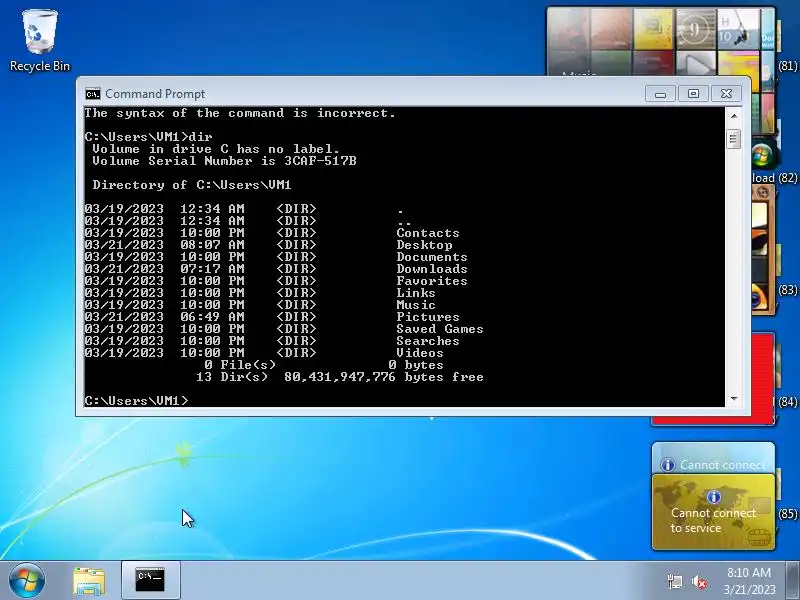
Task: Click the Downloads directory entry
Action: (x=432, y=269)
